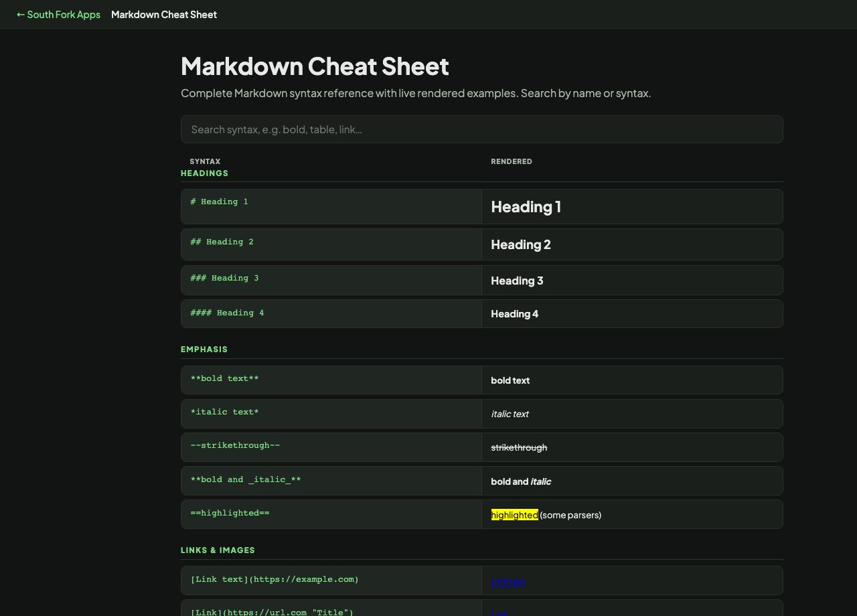Click the "RENDERED" column header
This screenshot has height=616, width=857.
pyautogui.click(x=512, y=161)
